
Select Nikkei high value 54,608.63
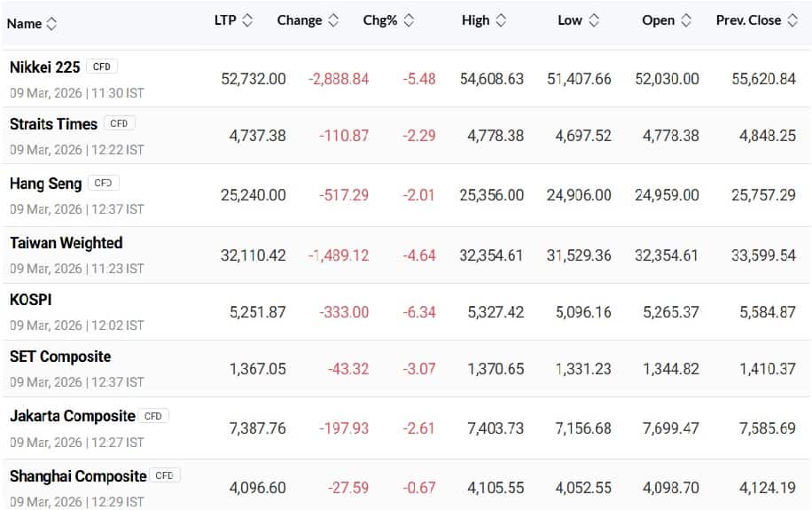[491, 79]
